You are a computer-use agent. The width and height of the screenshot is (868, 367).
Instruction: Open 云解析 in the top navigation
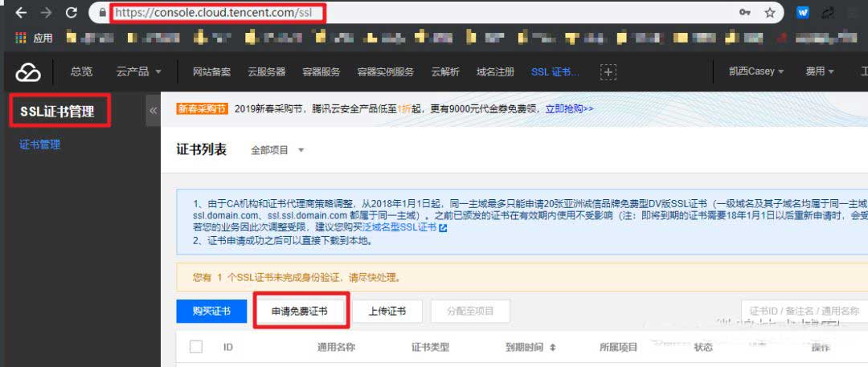click(445, 72)
